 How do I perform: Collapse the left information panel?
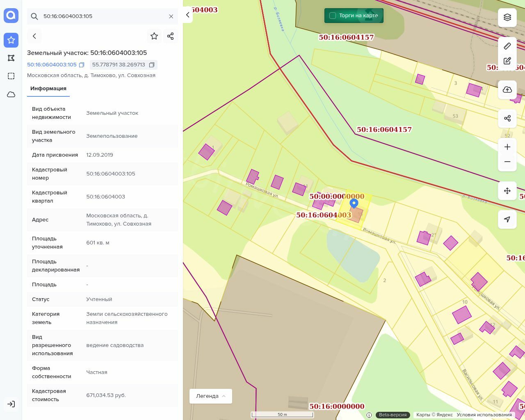coord(187,15)
